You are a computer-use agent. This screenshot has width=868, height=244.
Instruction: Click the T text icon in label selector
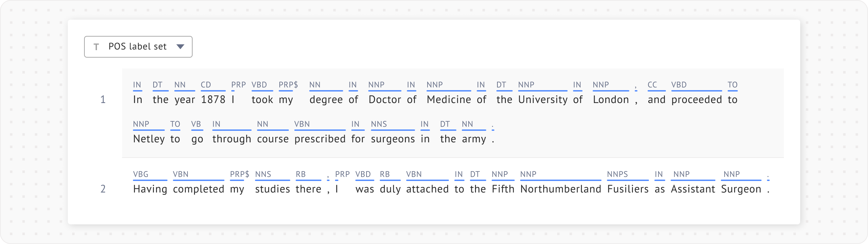click(96, 47)
